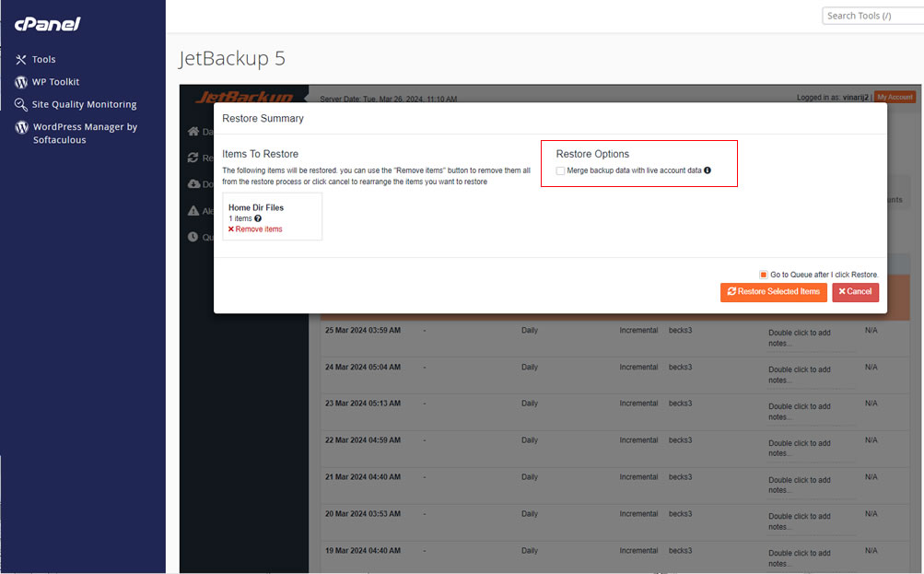This screenshot has height=574, width=924.
Task: Click the notes field for 25 Mar backup
Action: coord(811,338)
